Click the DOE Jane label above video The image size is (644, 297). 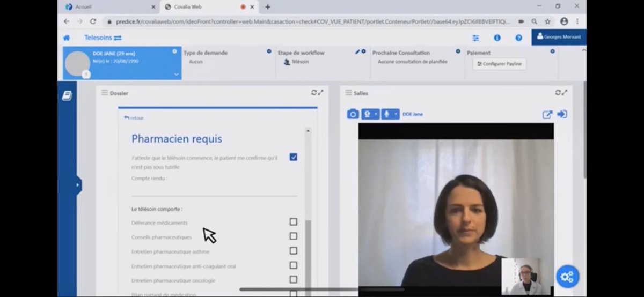[413, 114]
